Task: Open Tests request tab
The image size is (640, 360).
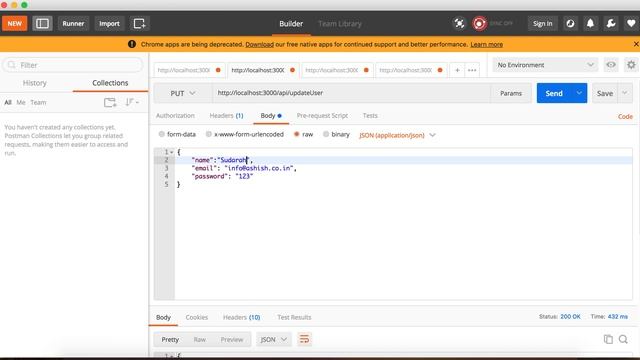Action: [x=370, y=116]
